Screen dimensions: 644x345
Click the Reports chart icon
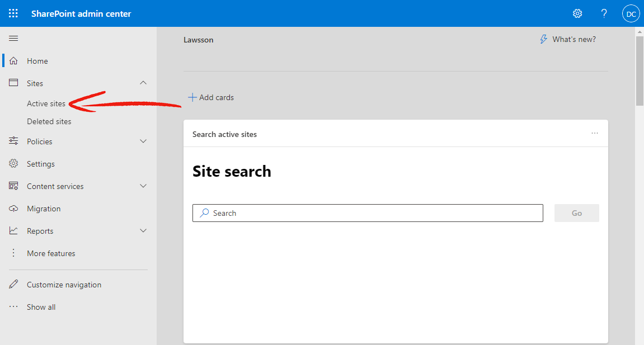[13, 230]
